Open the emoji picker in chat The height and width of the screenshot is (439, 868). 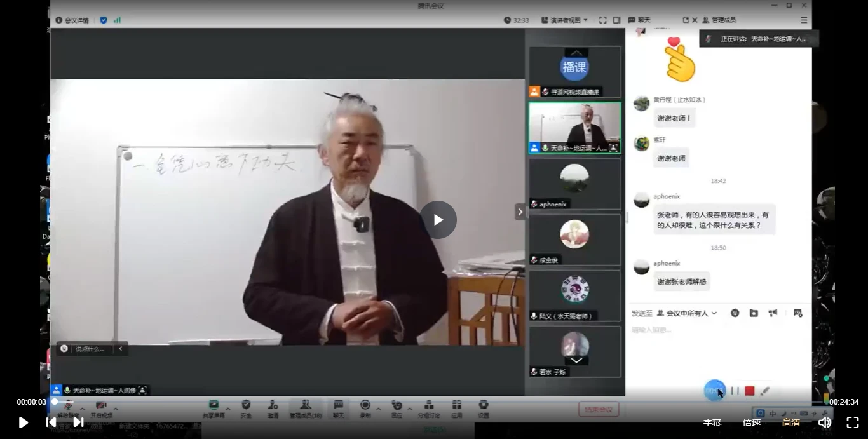[x=735, y=313]
